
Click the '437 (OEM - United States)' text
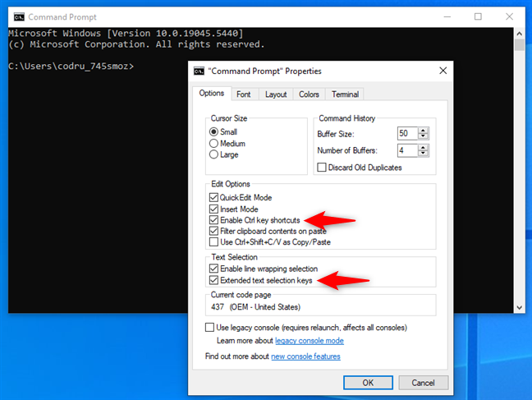[x=255, y=307]
